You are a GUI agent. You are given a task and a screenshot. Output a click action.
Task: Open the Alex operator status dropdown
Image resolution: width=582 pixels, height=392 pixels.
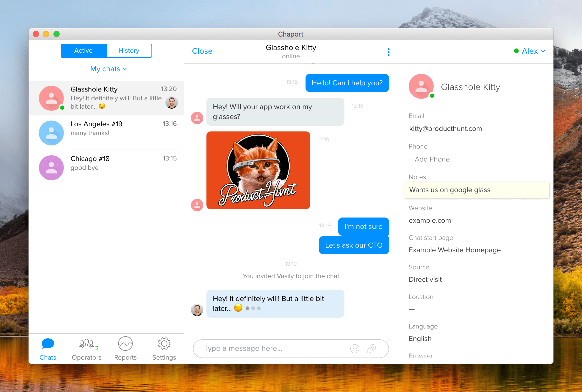[x=530, y=51]
